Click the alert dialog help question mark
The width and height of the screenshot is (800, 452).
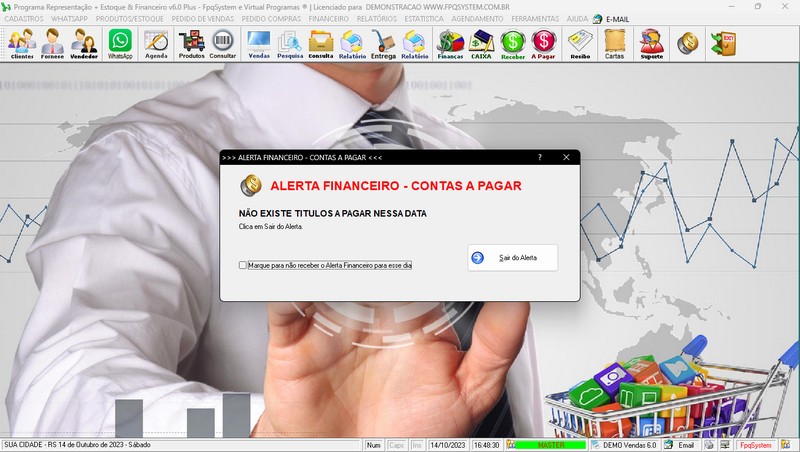click(x=540, y=158)
